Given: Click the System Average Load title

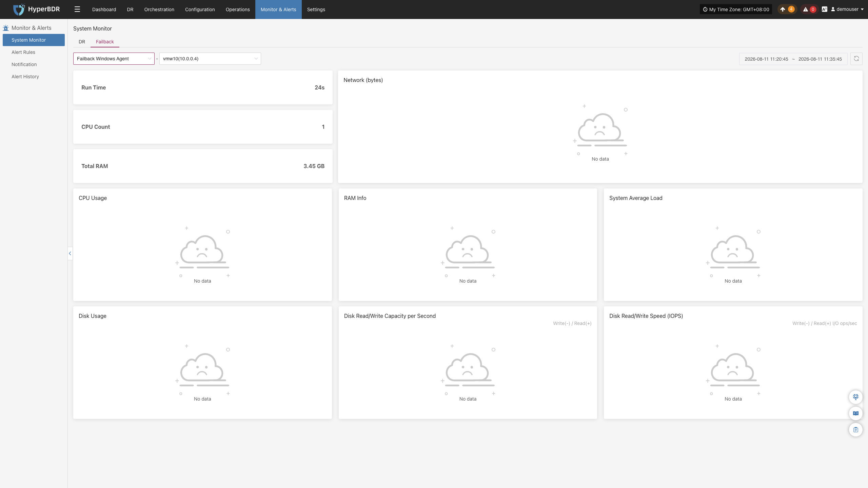Looking at the screenshot, I should coord(636,198).
